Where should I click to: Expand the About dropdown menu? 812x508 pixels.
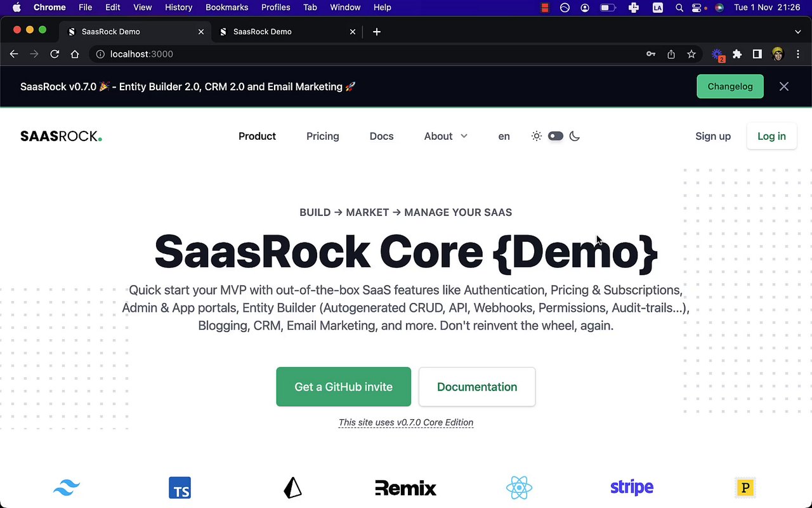pyautogui.click(x=446, y=136)
